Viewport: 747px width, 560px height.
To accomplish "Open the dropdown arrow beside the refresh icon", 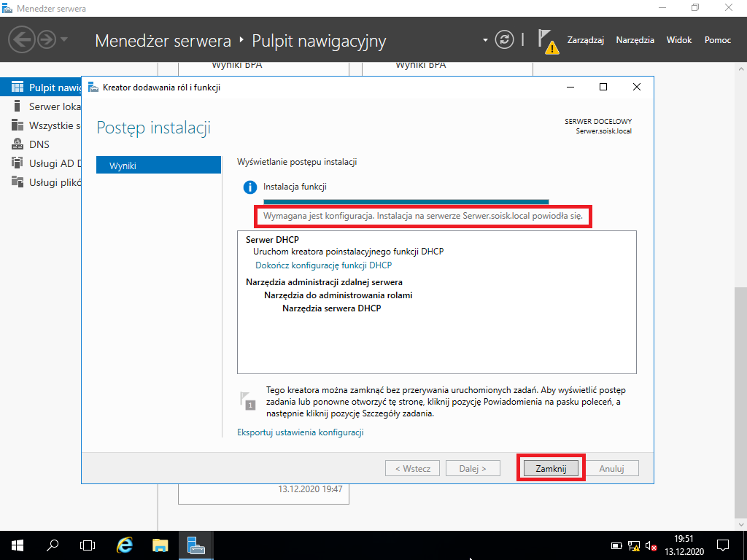I will 485,40.
